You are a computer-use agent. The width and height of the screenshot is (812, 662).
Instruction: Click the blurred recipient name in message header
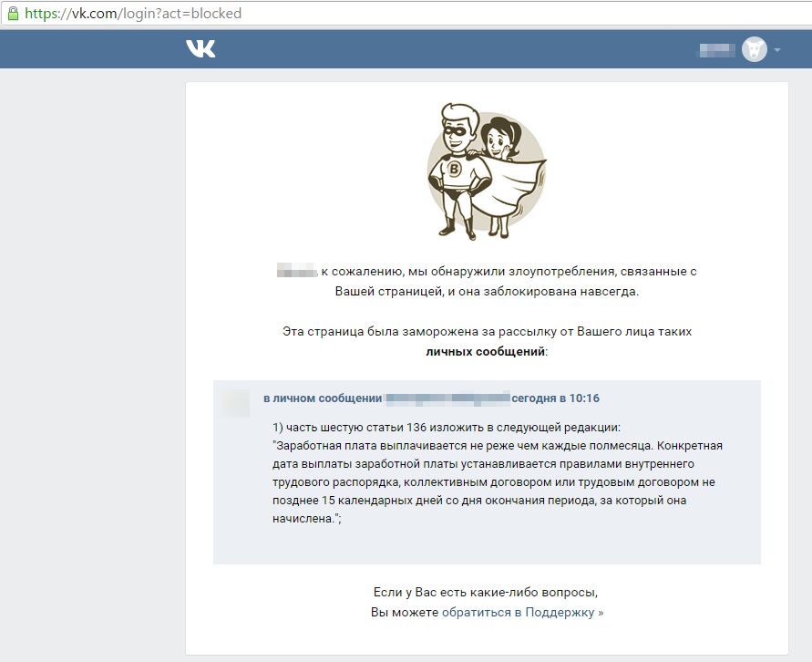click(447, 398)
